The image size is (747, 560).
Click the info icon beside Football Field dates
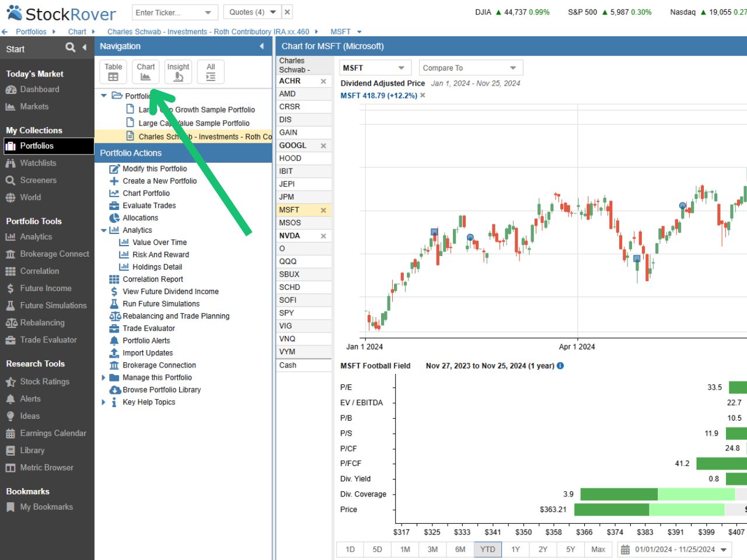coord(560,366)
